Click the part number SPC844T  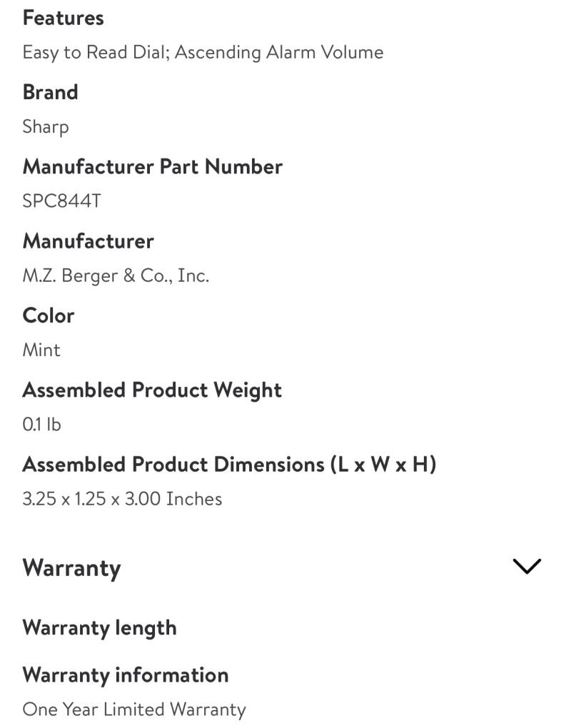click(x=61, y=201)
